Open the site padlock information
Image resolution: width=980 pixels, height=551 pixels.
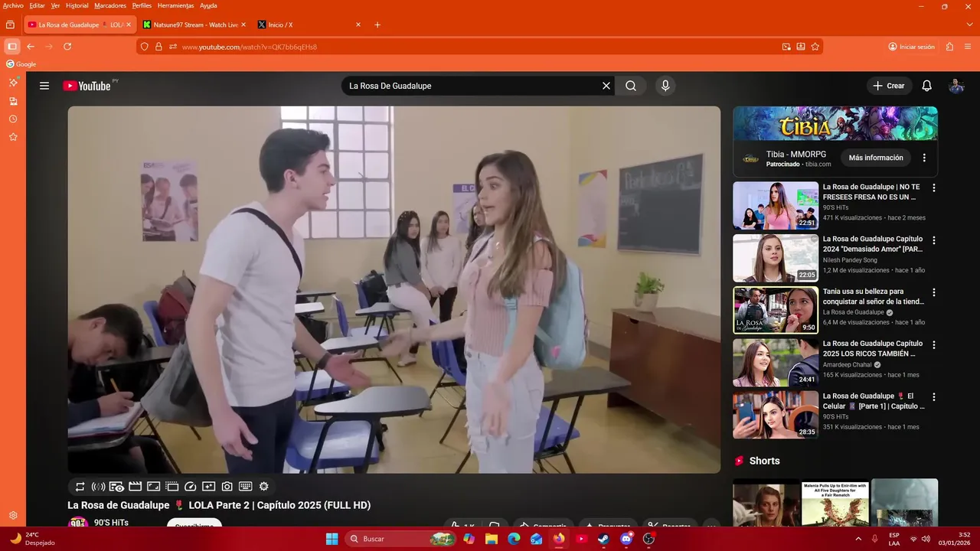tap(158, 47)
